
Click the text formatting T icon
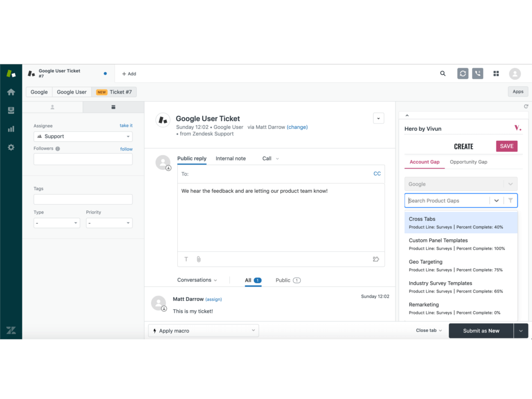coord(186,259)
